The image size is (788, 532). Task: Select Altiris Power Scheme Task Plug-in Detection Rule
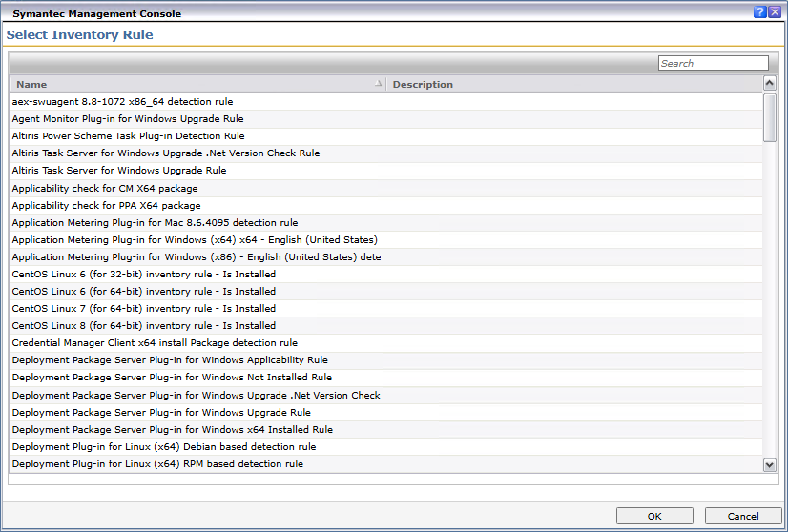tap(385, 136)
